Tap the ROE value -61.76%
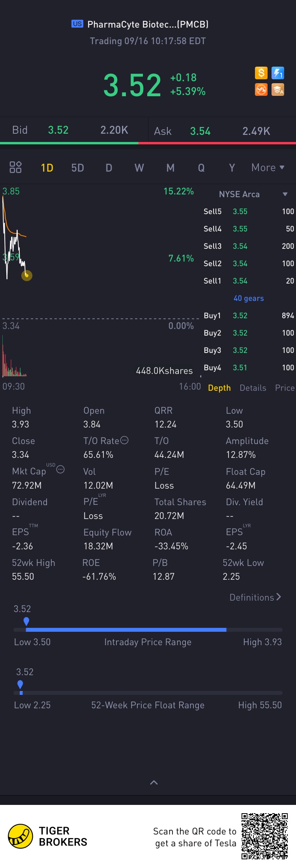The height and width of the screenshot is (868, 296). point(99,577)
